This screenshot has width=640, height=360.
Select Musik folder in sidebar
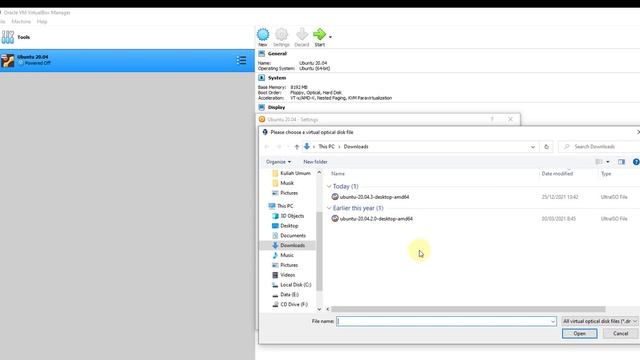[283, 183]
